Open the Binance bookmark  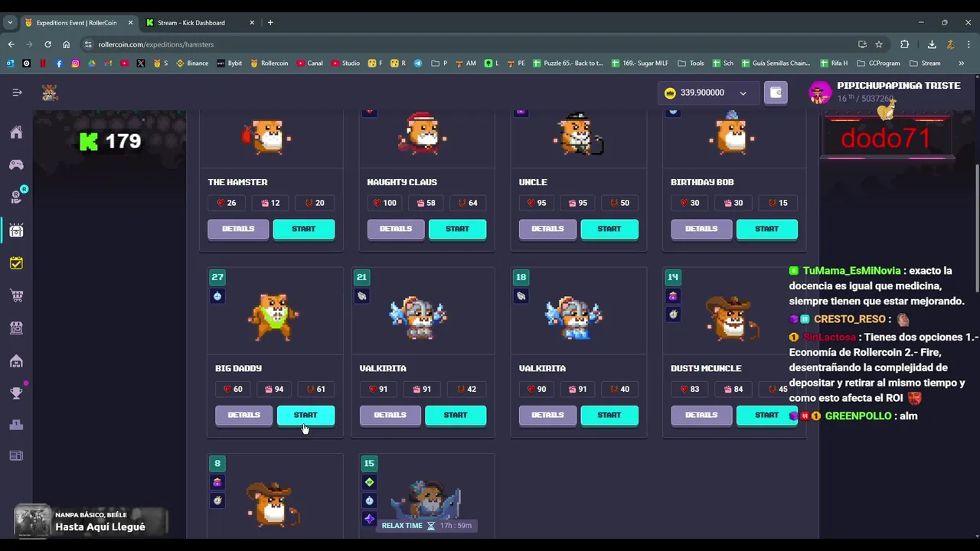(192, 64)
